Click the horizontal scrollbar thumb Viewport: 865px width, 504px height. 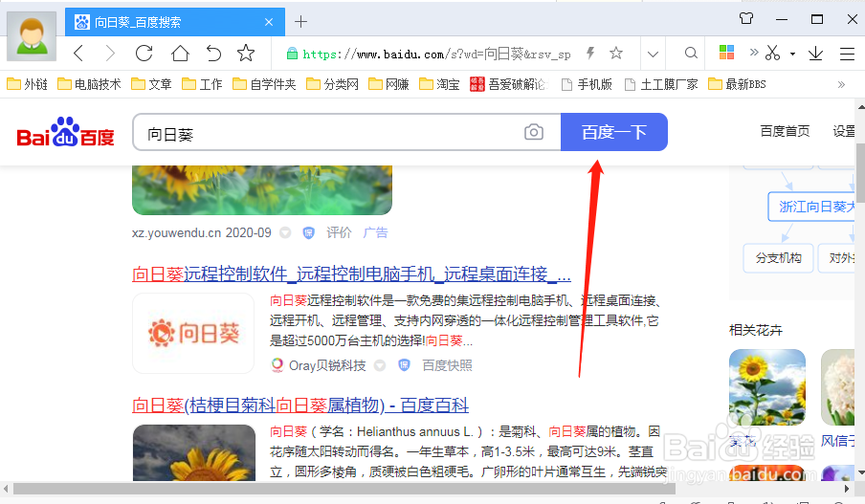(344, 489)
